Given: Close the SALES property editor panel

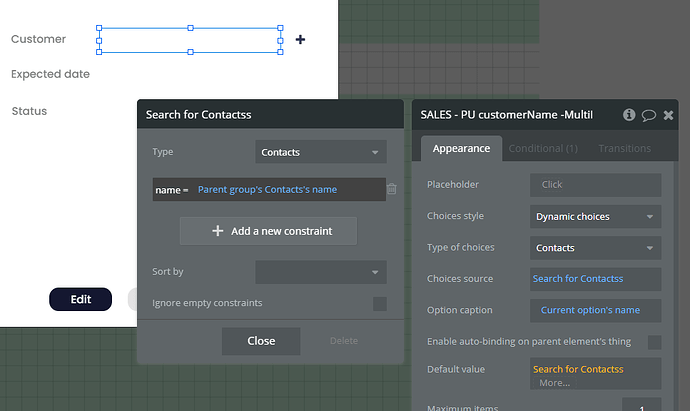Looking at the screenshot, I should pyautogui.click(x=668, y=115).
